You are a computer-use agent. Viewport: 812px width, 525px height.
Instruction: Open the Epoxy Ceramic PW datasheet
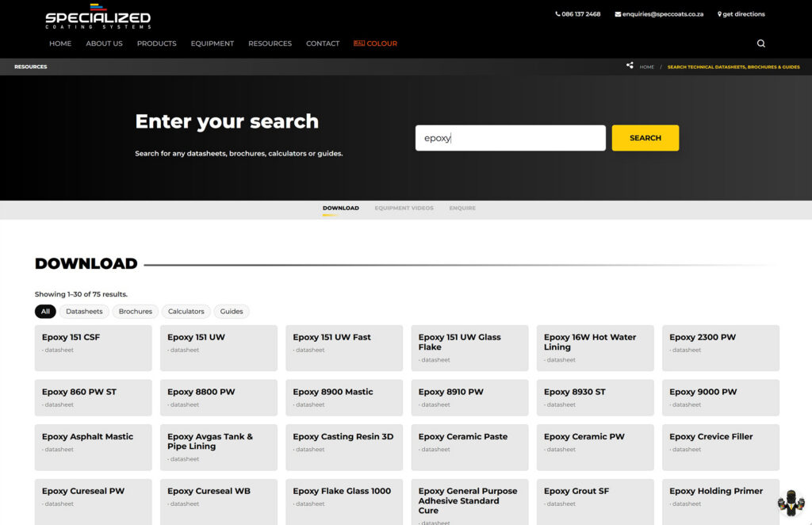595,447
